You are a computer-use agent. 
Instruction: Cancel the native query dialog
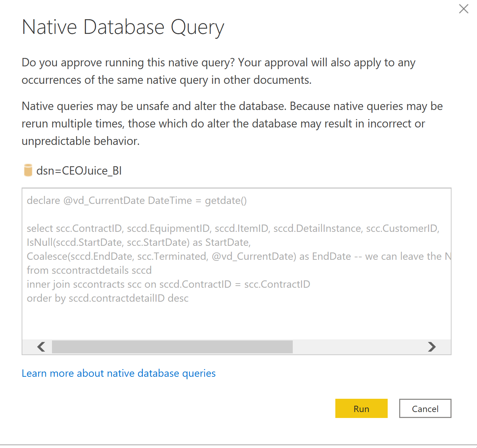(x=425, y=409)
